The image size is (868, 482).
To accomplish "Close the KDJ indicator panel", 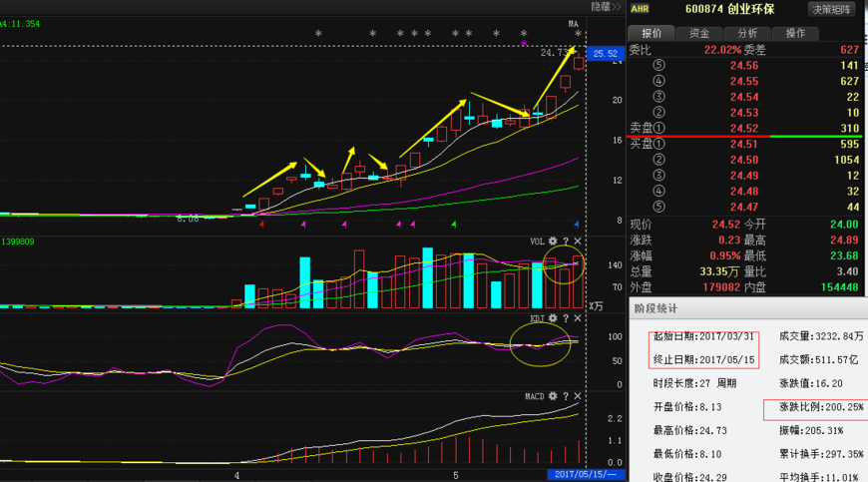I will 578,318.
